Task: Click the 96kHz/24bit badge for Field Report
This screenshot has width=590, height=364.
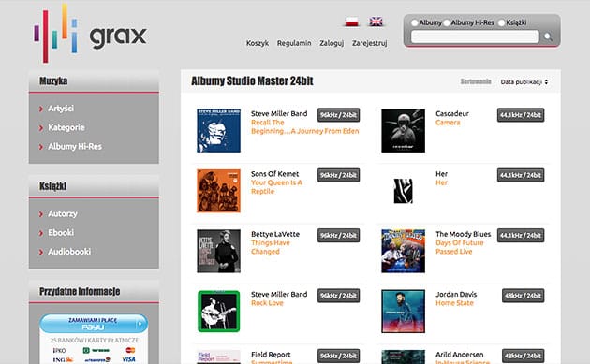Action: pyautogui.click(x=338, y=356)
